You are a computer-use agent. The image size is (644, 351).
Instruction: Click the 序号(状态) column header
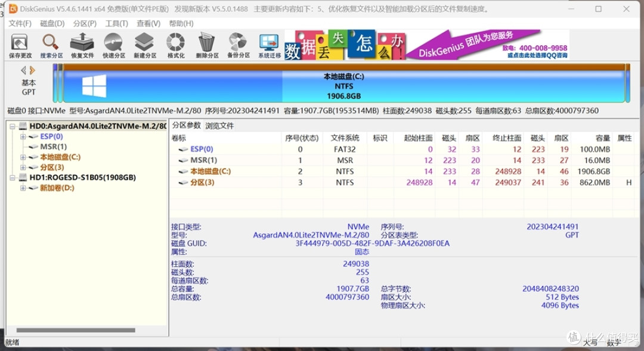point(302,138)
